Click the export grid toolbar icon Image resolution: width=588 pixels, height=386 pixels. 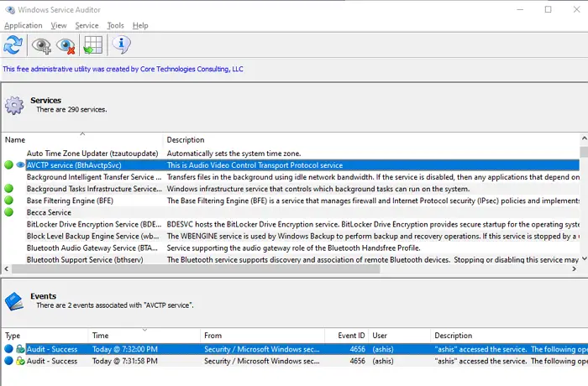[x=92, y=45]
